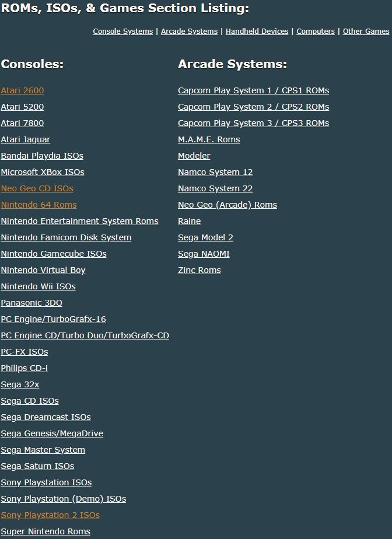The image size is (392, 539).
Task: Open Neo Geo CD ISOs link
Action: [37, 188]
